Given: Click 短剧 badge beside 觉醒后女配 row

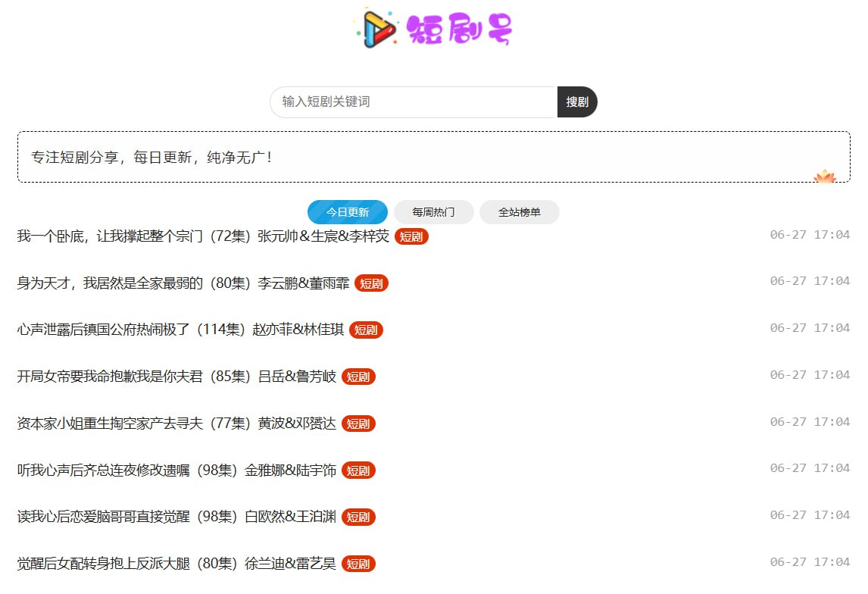Looking at the screenshot, I should 358,564.
